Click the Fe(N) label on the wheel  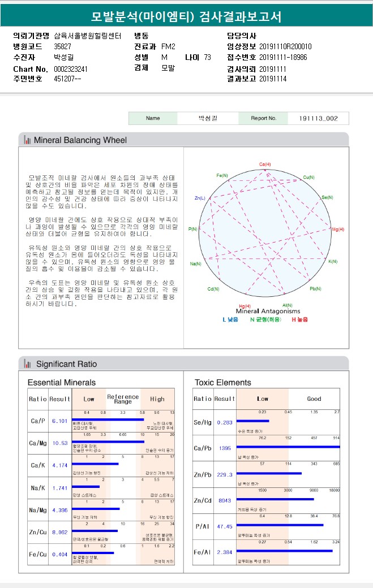pyautogui.click(x=222, y=175)
